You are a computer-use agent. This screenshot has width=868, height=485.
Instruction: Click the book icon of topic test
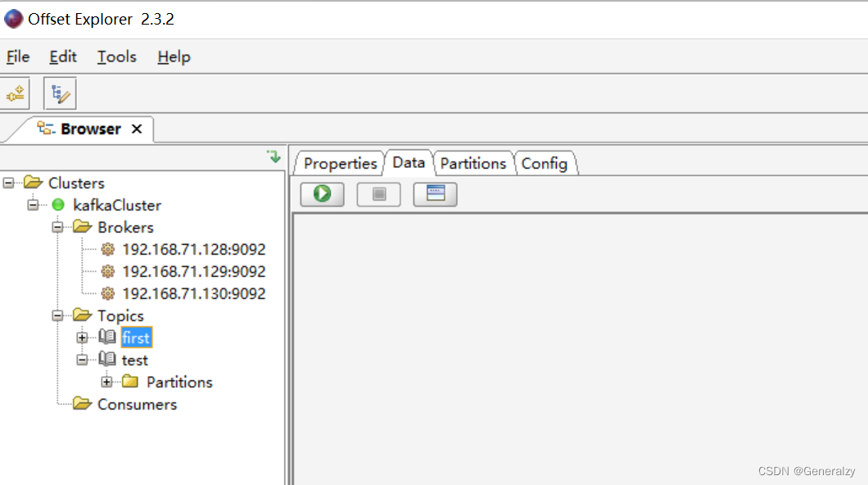[x=107, y=360]
